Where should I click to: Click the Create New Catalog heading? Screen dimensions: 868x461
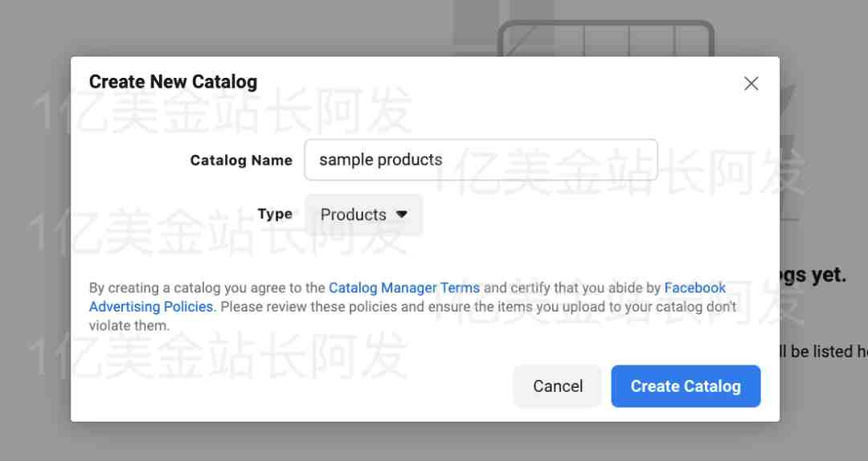(174, 82)
